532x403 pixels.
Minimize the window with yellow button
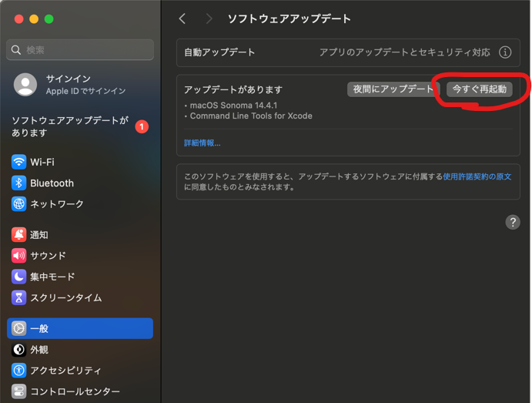pyautogui.click(x=34, y=19)
